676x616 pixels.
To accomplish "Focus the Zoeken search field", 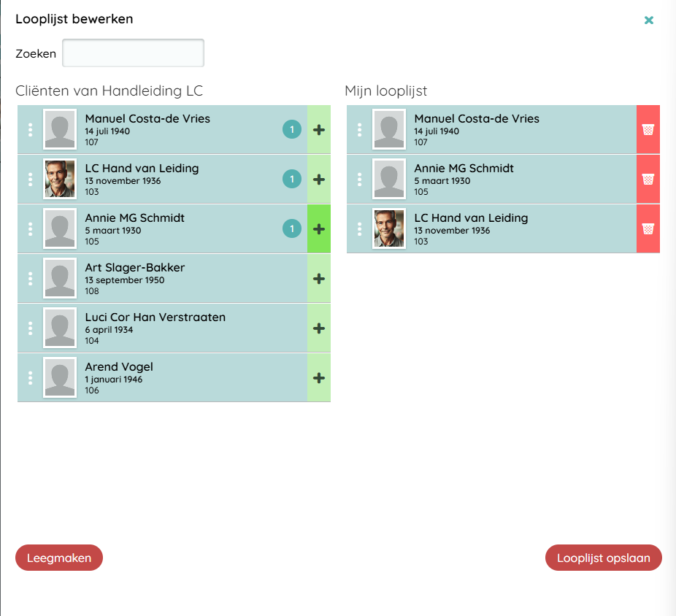I will (x=133, y=53).
